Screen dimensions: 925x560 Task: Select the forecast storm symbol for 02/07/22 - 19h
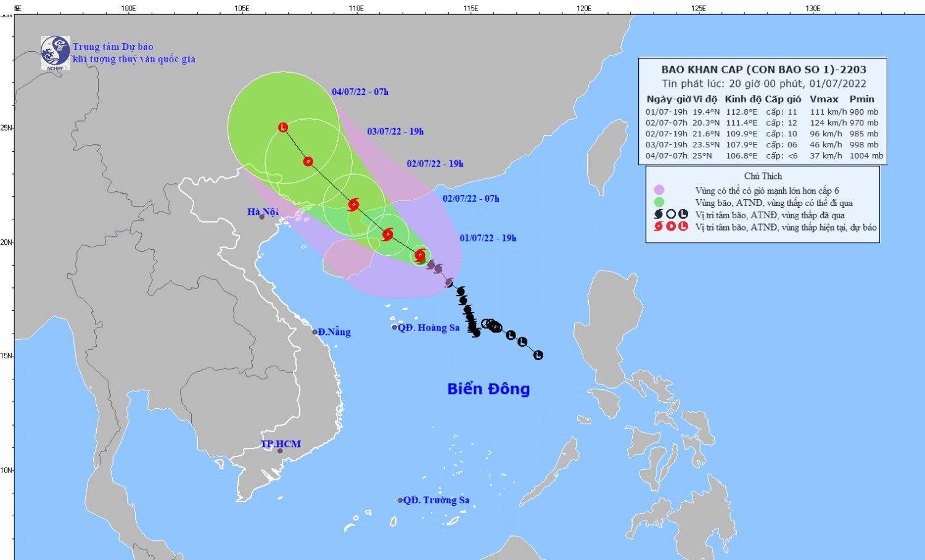tap(353, 204)
